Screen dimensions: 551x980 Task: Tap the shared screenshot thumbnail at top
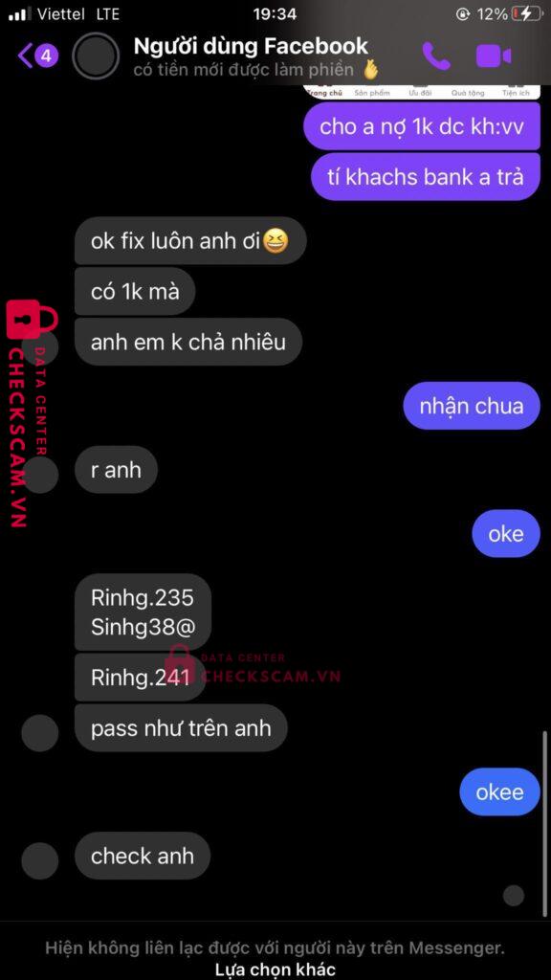pyautogui.click(x=421, y=91)
